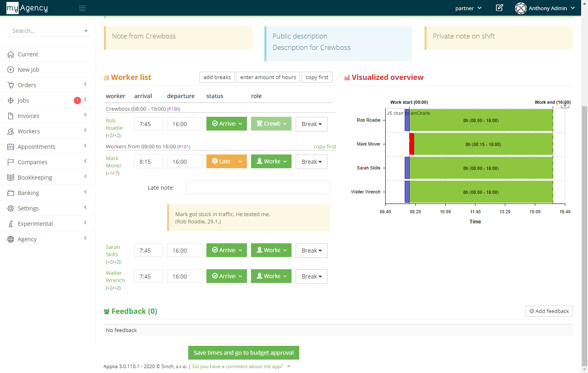Click the Feedback group icon
This screenshot has height=373, width=588.
[107, 311]
